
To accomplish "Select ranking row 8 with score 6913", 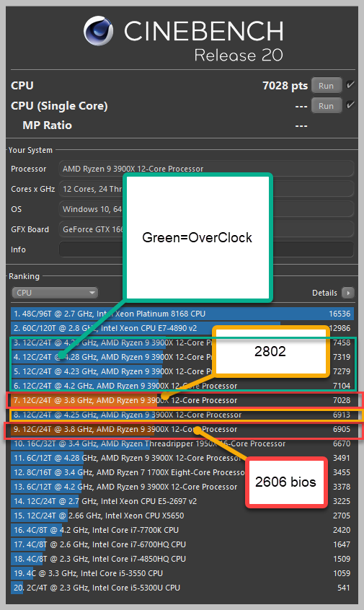I will click(x=182, y=415).
